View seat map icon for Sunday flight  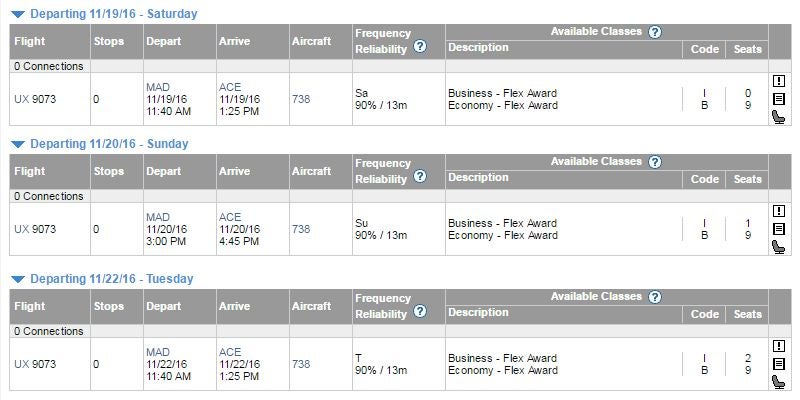(779, 247)
